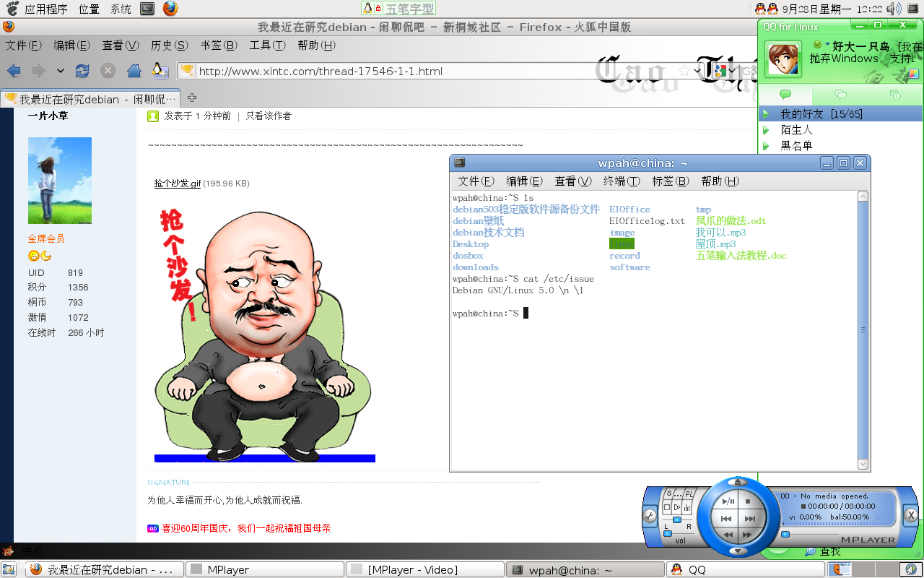This screenshot has height=578, width=924.
Task: Launch Firefox from the top panel icon
Action: (169, 9)
